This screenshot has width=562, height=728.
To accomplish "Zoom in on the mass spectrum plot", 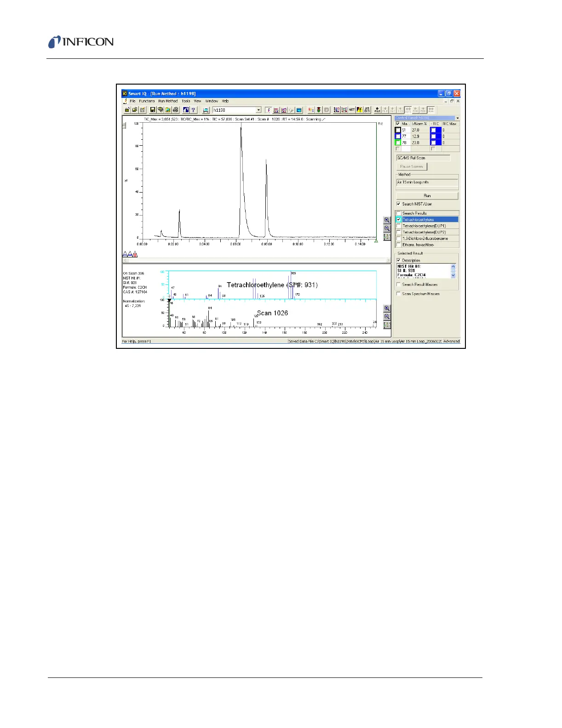I will [x=387, y=309].
